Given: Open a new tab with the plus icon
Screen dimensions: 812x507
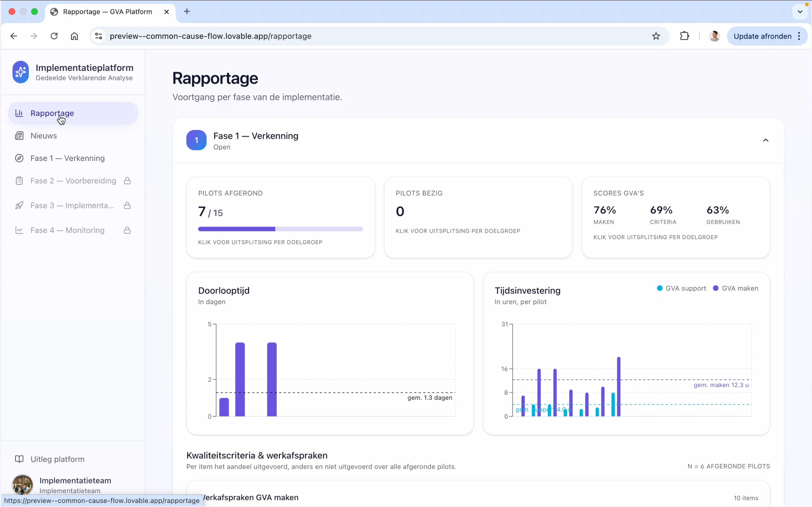Looking at the screenshot, I should 187,11.
